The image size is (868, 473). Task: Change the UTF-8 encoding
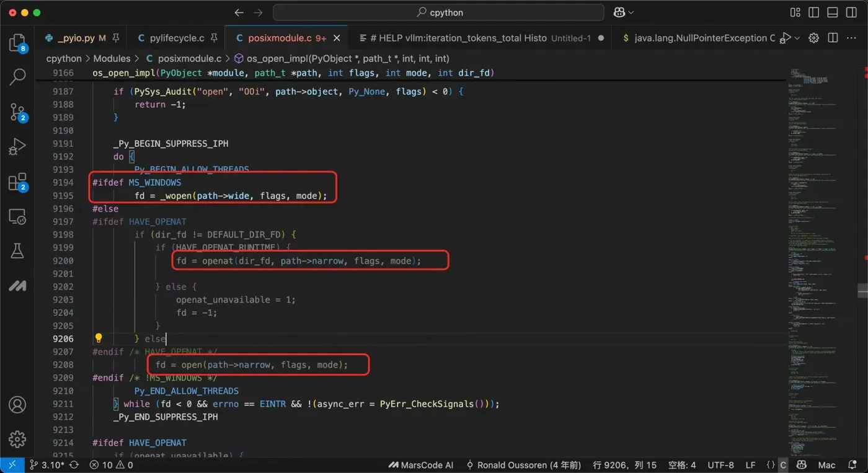(x=721, y=465)
